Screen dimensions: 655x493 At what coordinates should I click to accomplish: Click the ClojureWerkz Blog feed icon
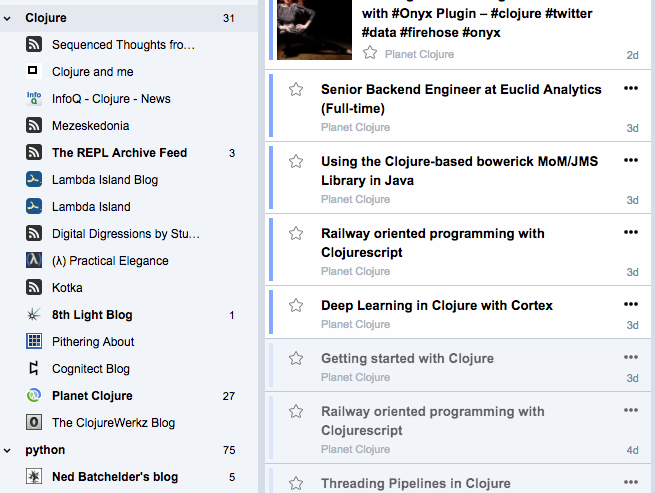click(x=33, y=423)
